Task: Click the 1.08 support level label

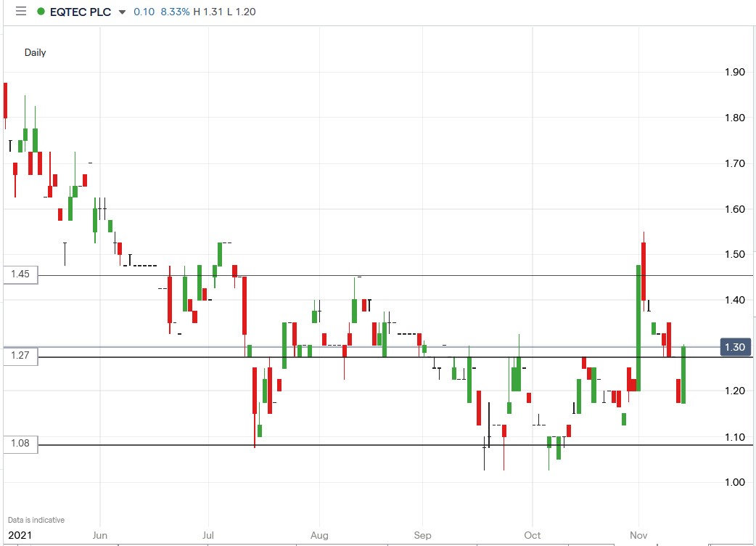Action: tap(22, 445)
